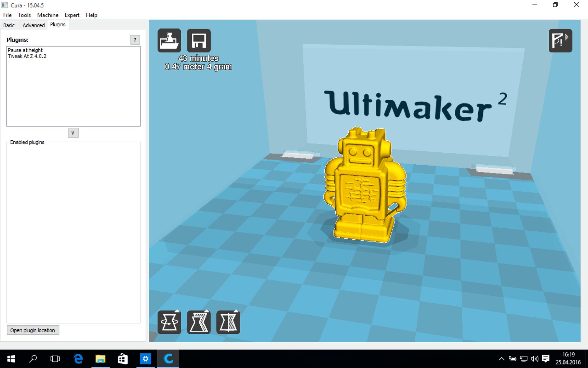Open the Machine menu
Screen dimensions: 588x368
point(48,15)
